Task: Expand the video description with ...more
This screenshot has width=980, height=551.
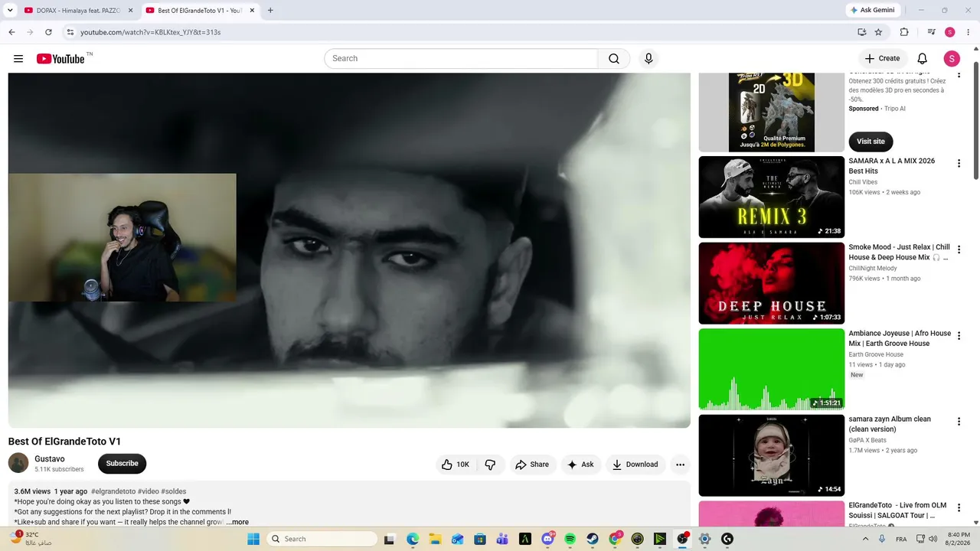Action: pyautogui.click(x=237, y=522)
